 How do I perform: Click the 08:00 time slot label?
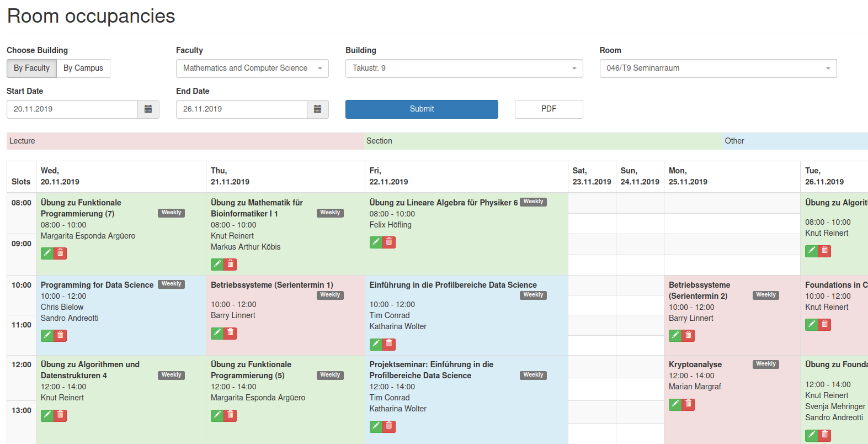(x=22, y=203)
